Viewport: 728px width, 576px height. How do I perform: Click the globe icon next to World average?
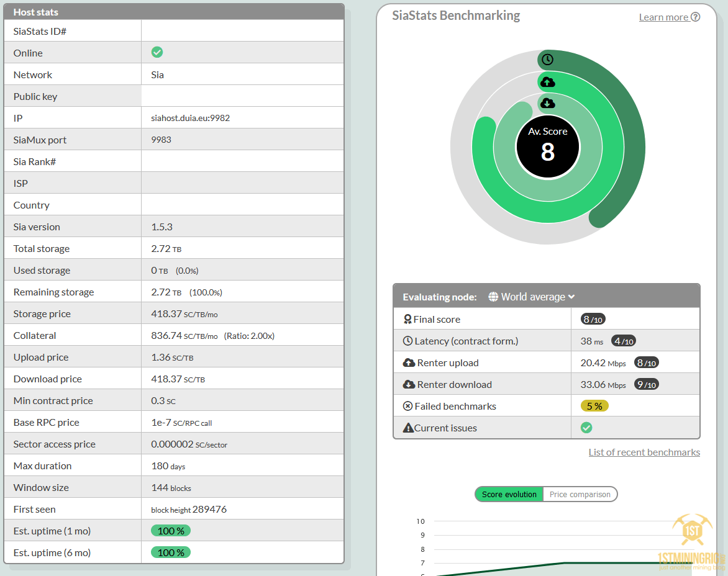click(x=493, y=297)
